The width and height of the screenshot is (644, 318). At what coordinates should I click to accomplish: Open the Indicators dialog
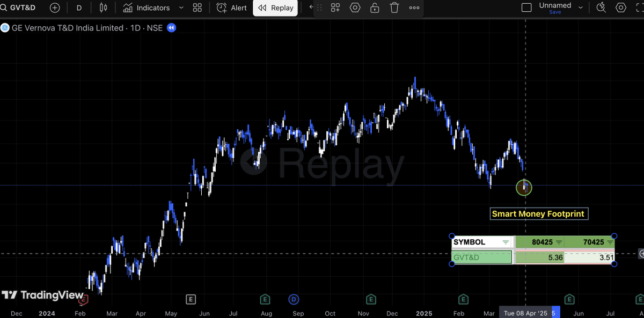[x=147, y=8]
